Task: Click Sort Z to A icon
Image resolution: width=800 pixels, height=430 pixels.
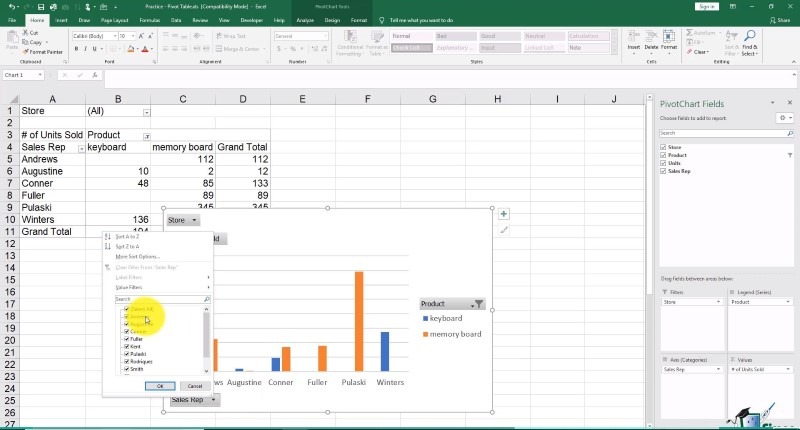Action: pos(108,247)
